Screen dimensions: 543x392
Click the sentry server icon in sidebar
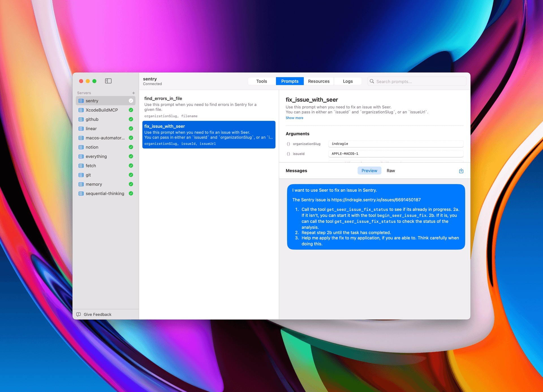[81, 101]
